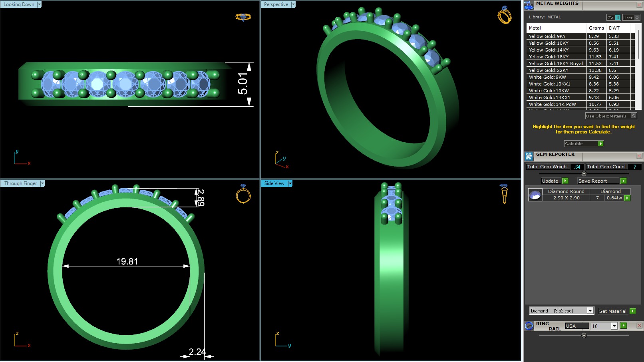Click the Grams column header
644x362 pixels.
tap(596, 28)
